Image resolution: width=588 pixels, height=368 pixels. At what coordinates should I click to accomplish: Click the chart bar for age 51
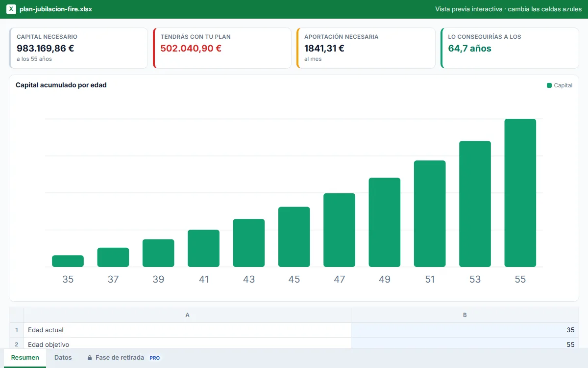click(x=430, y=213)
